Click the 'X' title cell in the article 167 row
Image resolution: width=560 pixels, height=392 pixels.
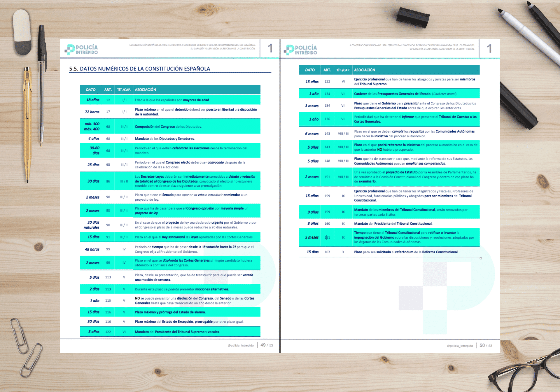[343, 252]
